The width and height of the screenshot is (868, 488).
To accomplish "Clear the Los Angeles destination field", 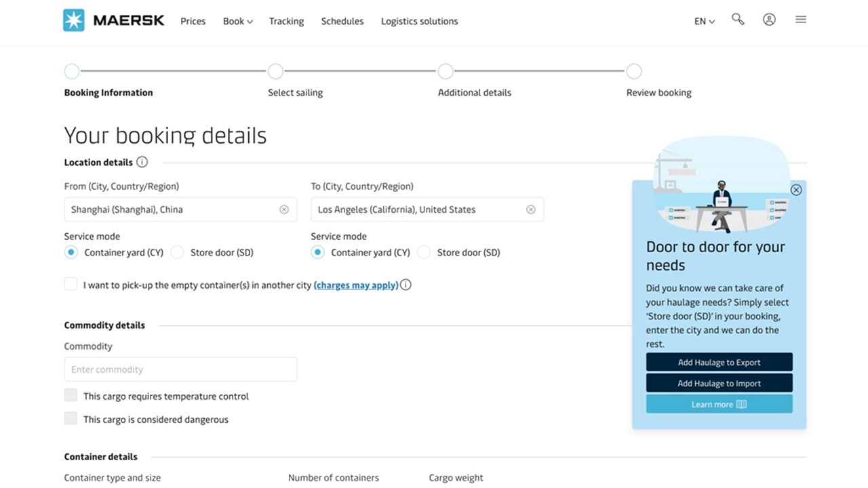I will tap(531, 209).
